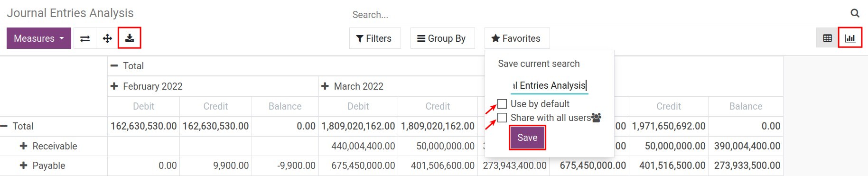Toggle the Favorites menu
This screenshot has height=176, width=868.
[517, 38]
